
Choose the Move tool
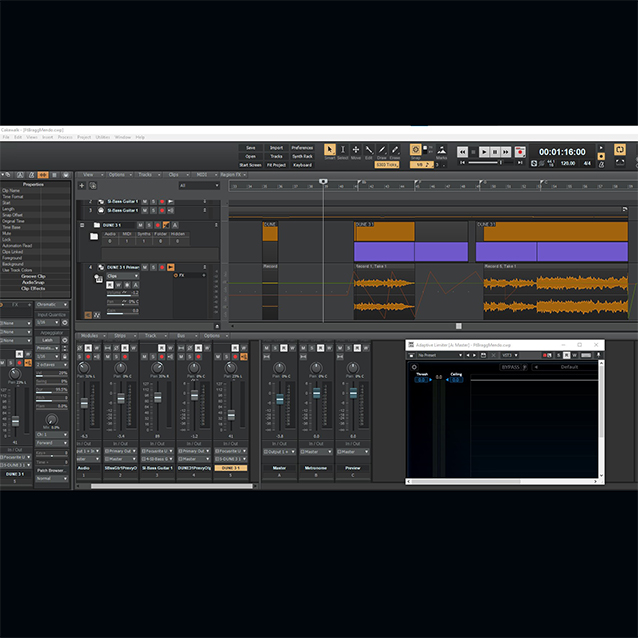point(356,150)
